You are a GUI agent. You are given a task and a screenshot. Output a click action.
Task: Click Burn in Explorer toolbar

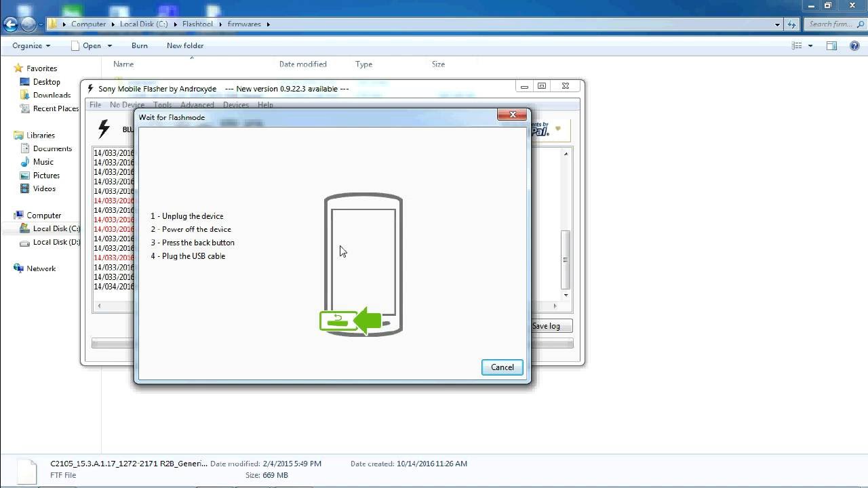[x=140, y=45]
